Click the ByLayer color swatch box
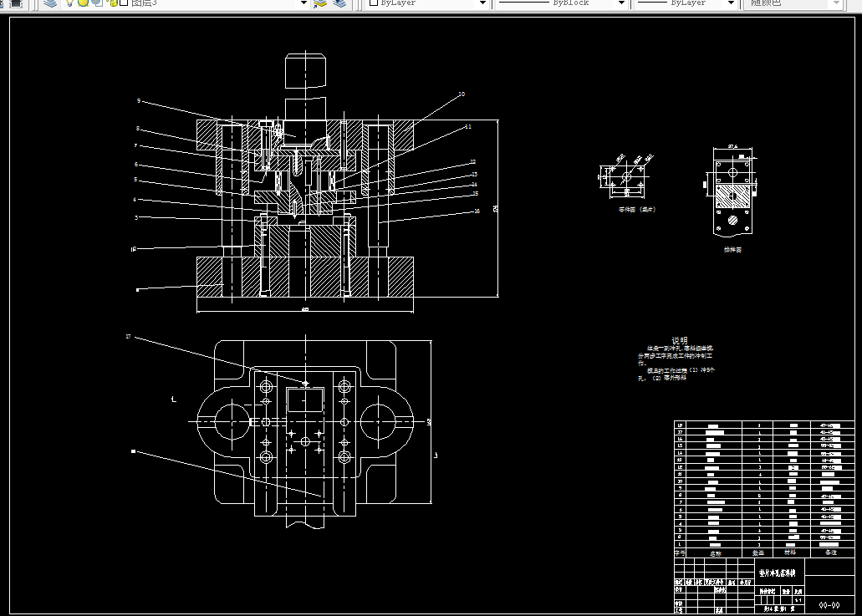Screen dimensions: 862x616 pyautogui.click(x=374, y=3)
